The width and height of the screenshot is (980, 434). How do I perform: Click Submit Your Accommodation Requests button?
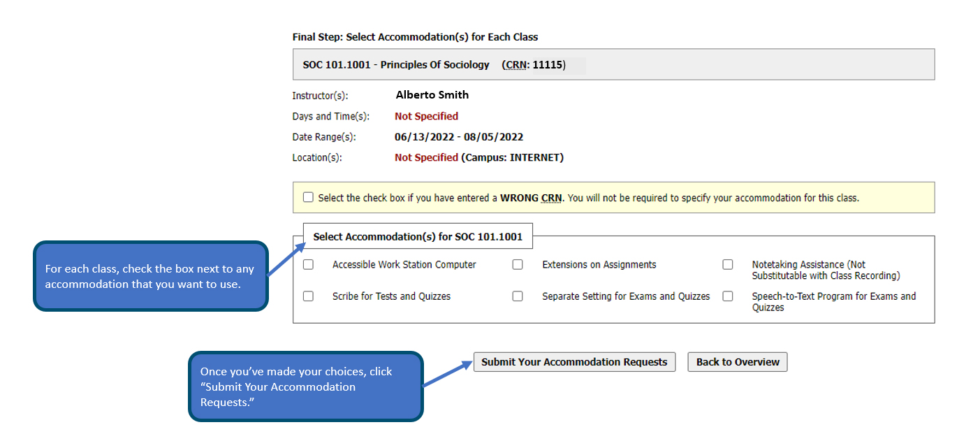click(x=574, y=362)
